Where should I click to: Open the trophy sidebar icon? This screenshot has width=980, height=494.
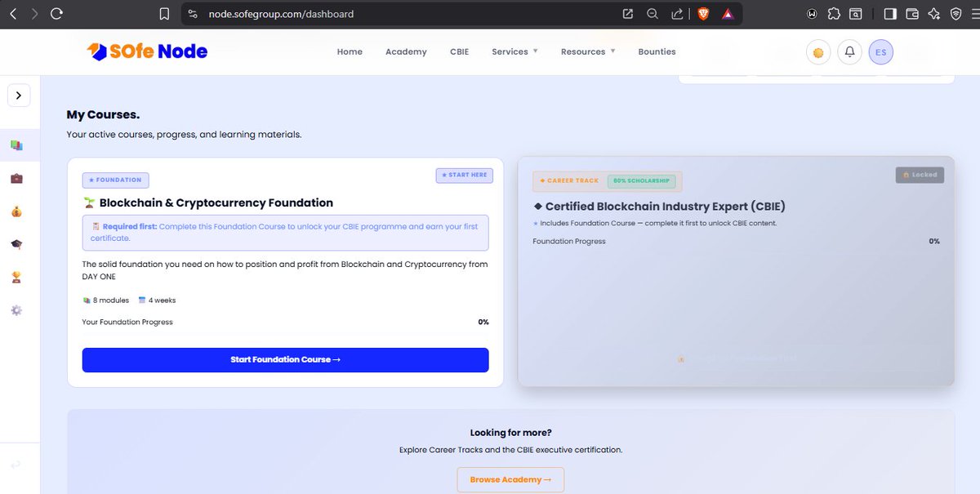pyautogui.click(x=16, y=278)
